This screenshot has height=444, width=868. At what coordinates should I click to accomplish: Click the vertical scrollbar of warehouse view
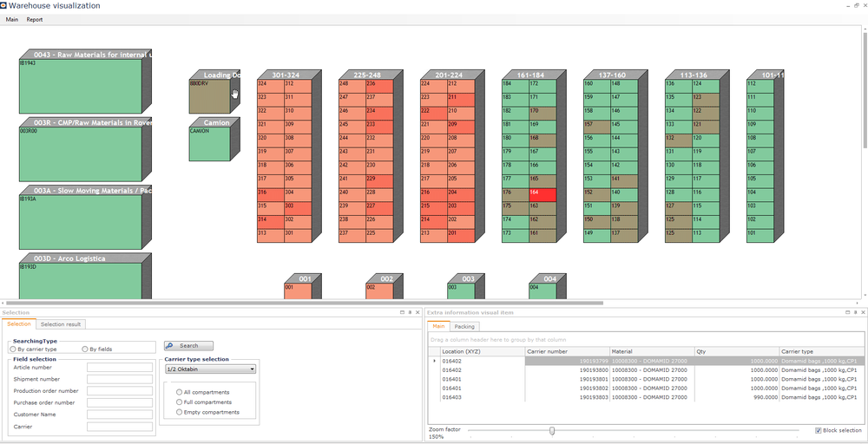(x=865, y=88)
